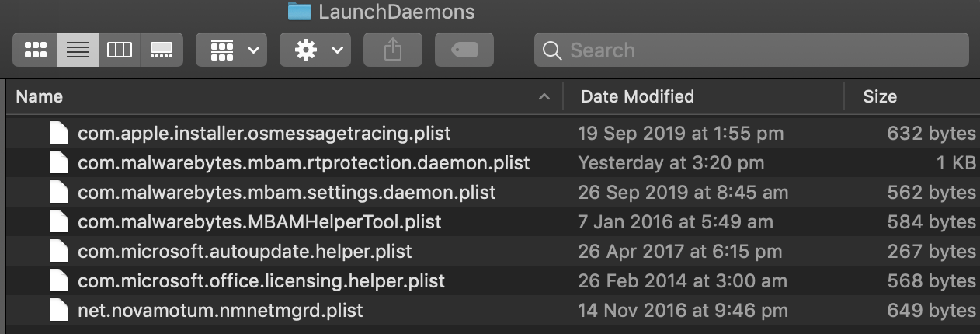Select com.microsoft.office.licensing.helper.plist
980x334 pixels.
pos(261,281)
